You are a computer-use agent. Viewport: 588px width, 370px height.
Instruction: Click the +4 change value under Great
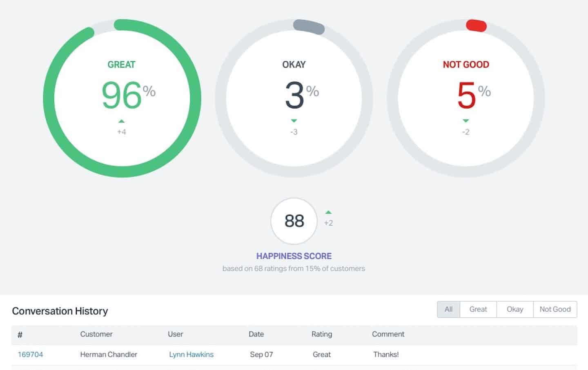coord(121,132)
